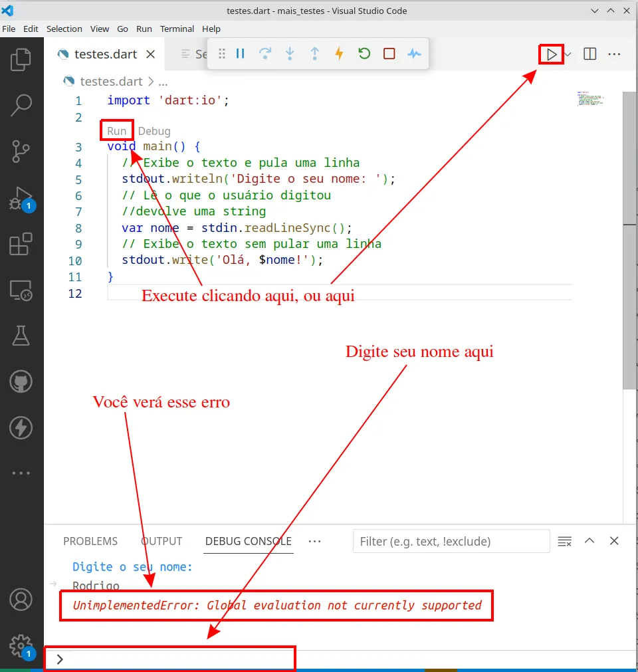Switch to the DEBUG CONSOLE tab

click(x=249, y=541)
